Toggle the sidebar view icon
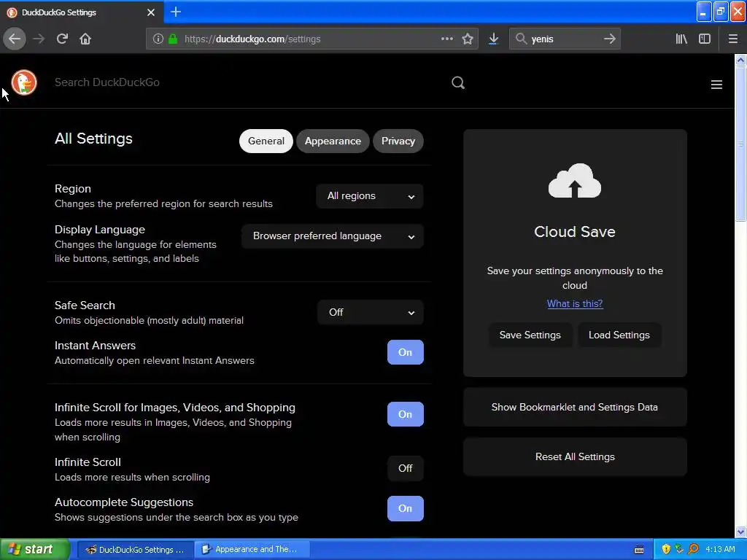747x560 pixels. (705, 39)
